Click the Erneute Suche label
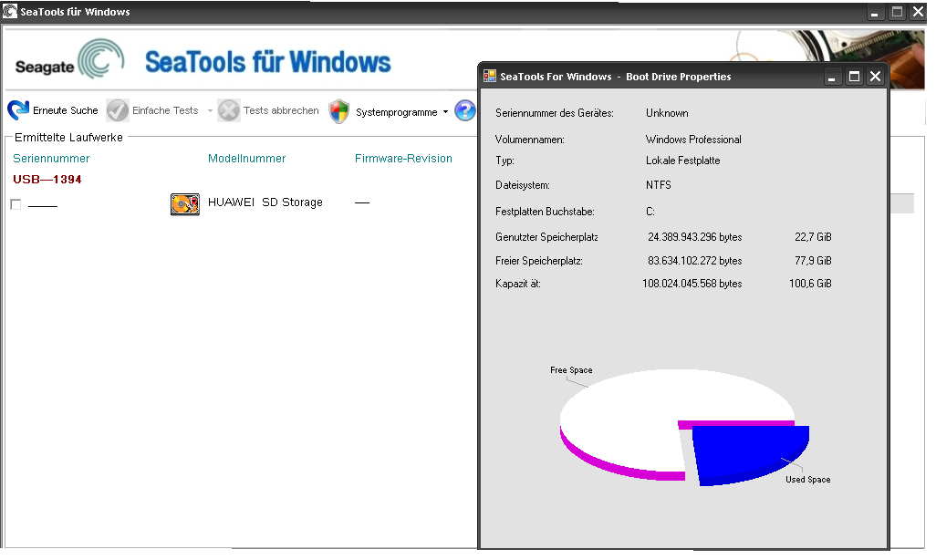The height and width of the screenshot is (560, 936). click(x=65, y=110)
